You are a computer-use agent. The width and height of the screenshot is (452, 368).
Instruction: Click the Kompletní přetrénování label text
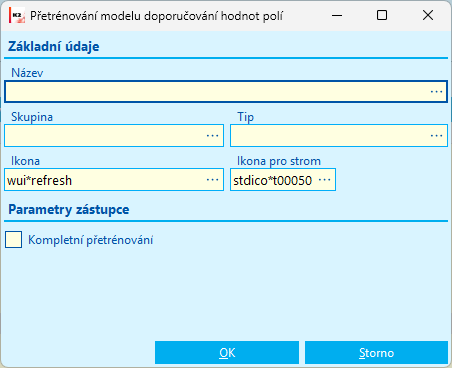click(91, 240)
